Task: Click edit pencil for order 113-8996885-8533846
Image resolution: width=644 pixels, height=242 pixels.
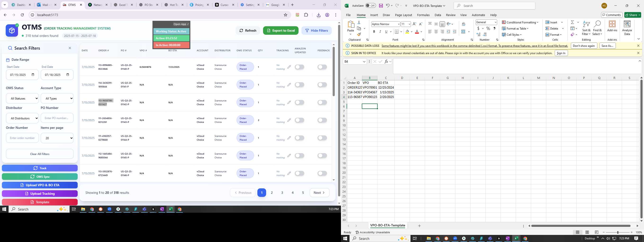Action: click(x=289, y=67)
